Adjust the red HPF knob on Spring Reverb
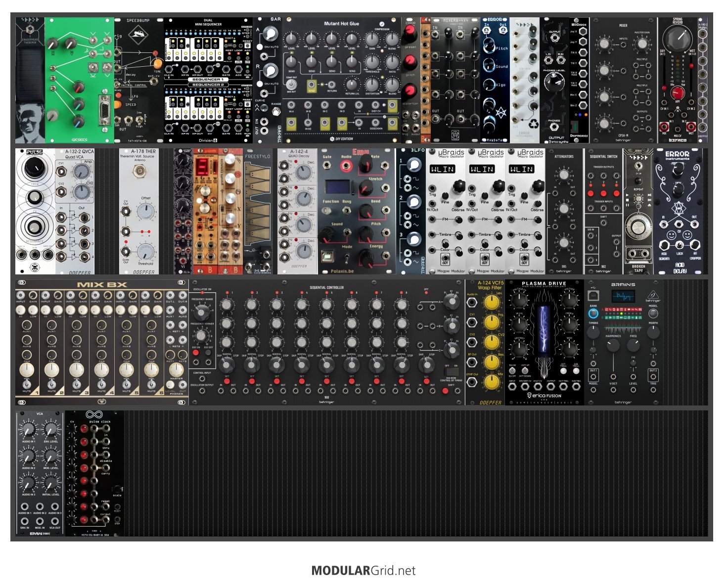 [677, 93]
